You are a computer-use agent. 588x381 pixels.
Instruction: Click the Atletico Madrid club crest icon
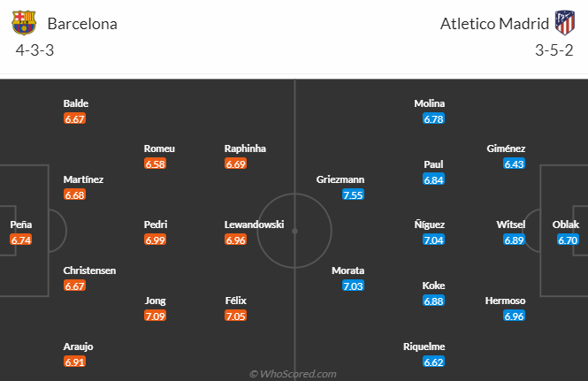(x=563, y=23)
